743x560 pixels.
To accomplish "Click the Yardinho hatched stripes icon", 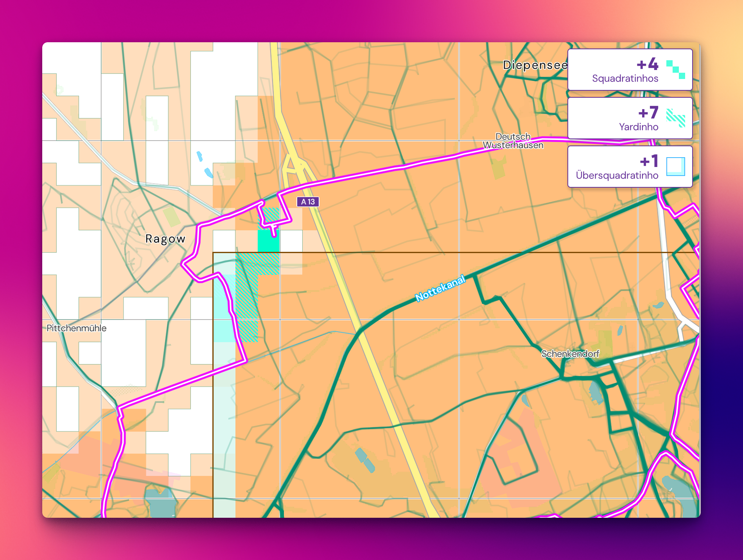I will 675,118.
